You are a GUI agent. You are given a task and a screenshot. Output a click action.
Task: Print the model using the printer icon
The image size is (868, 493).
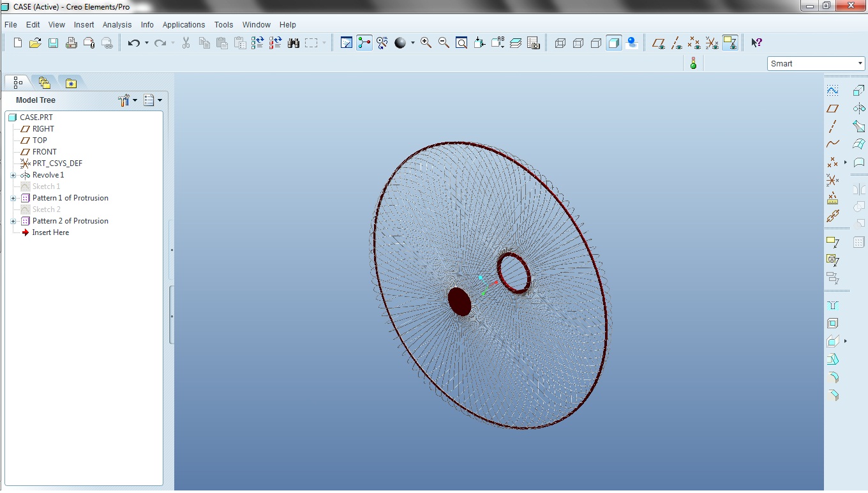[x=71, y=43]
